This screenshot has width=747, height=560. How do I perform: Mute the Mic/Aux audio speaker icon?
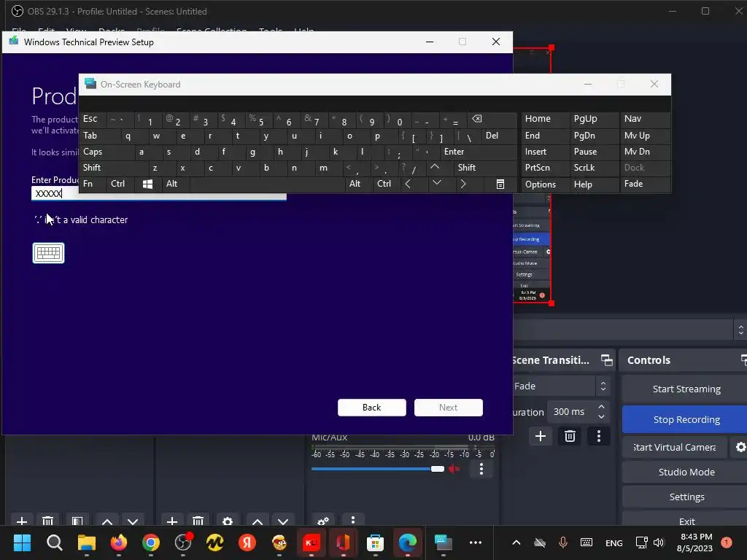[454, 469]
